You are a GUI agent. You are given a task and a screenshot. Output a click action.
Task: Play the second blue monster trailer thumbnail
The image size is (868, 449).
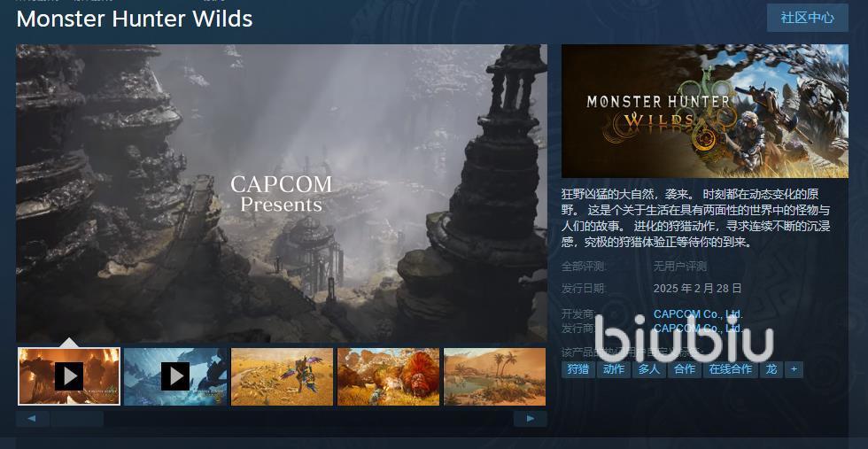point(175,376)
